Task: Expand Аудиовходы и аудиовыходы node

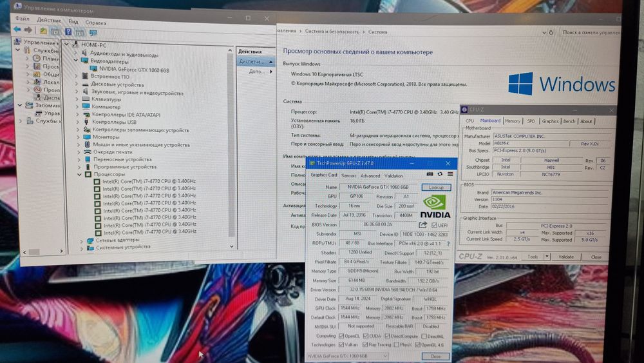Action: point(75,53)
